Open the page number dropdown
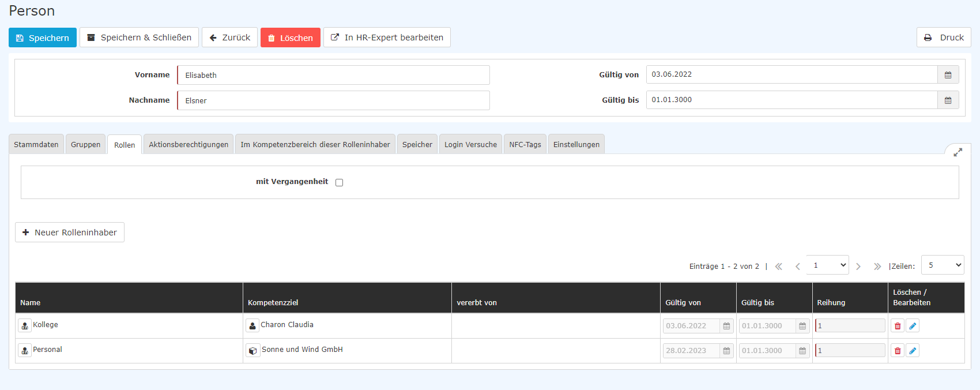 click(827, 265)
